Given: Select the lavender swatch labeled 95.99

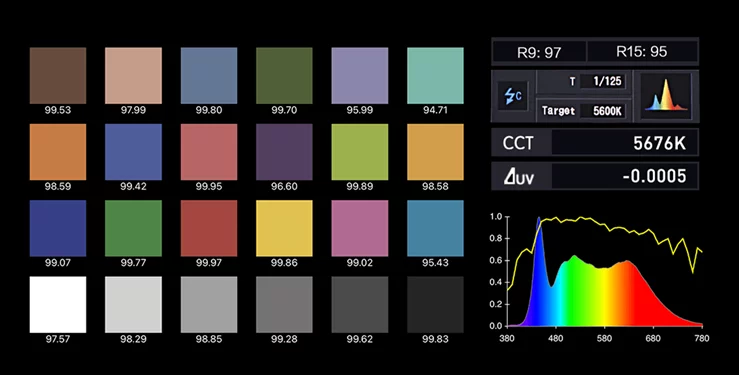Looking at the screenshot, I should (x=360, y=75).
